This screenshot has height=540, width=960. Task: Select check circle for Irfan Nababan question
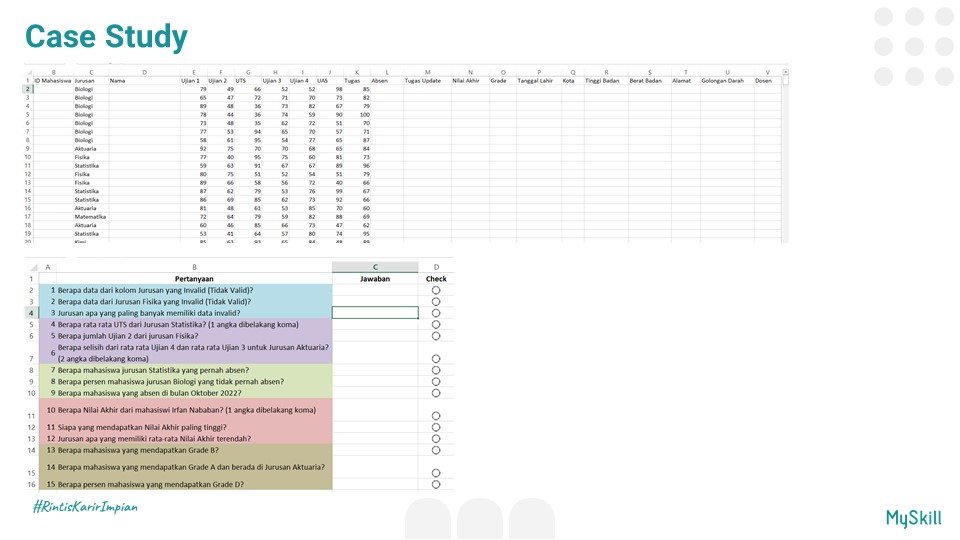coord(436,416)
